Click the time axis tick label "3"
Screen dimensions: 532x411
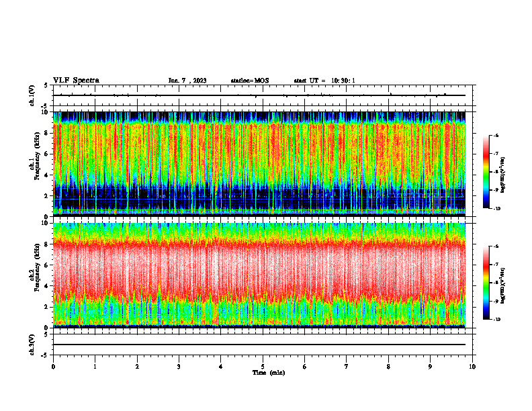(x=179, y=367)
